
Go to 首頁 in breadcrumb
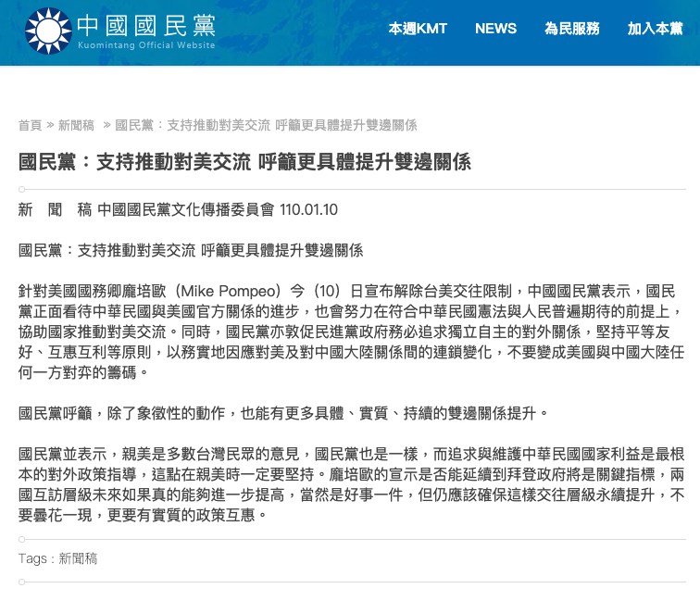30,125
